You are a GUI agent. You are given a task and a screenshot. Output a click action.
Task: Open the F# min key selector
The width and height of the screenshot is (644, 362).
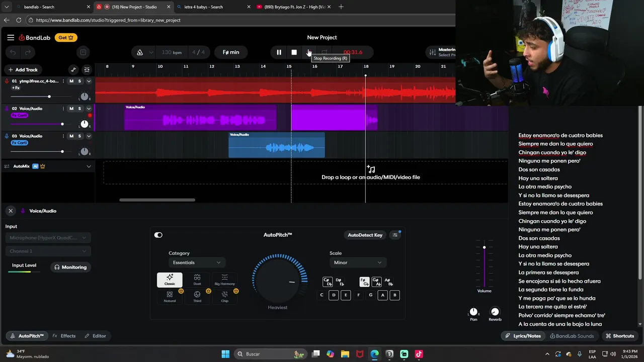pyautogui.click(x=231, y=52)
